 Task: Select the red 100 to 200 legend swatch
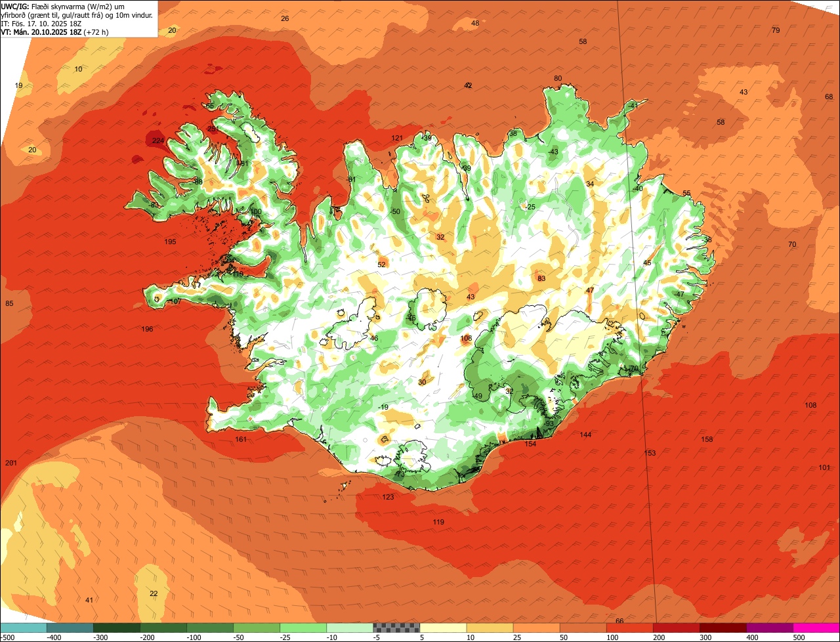(x=629, y=628)
